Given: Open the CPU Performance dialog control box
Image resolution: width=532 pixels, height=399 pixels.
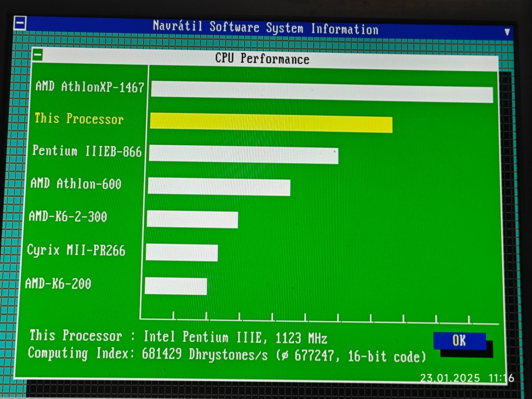Looking at the screenshot, I should (x=38, y=55).
